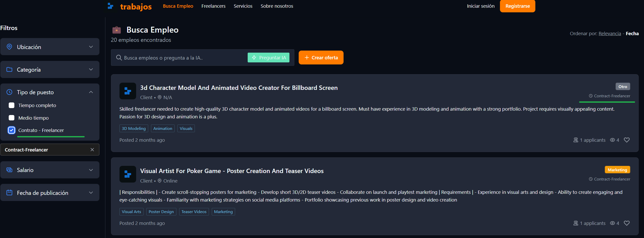
Task: Click location pin next to Online
Action: 159,181
